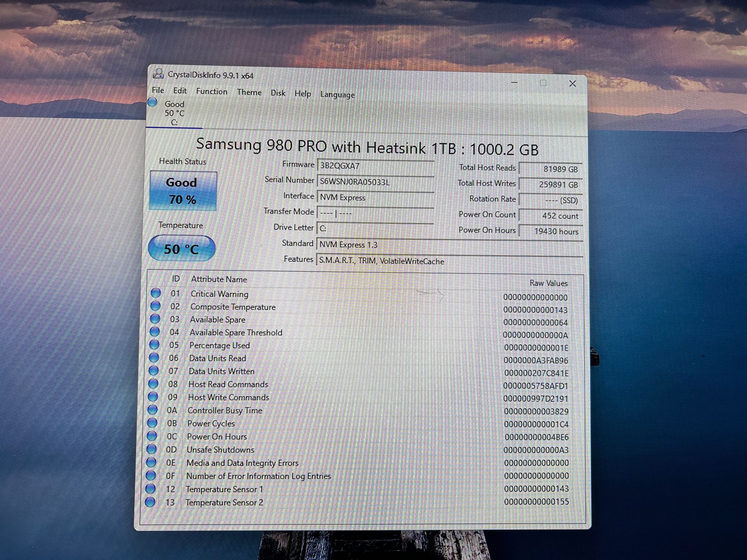Open the Language menu
This screenshot has width=747, height=560.
(x=337, y=95)
